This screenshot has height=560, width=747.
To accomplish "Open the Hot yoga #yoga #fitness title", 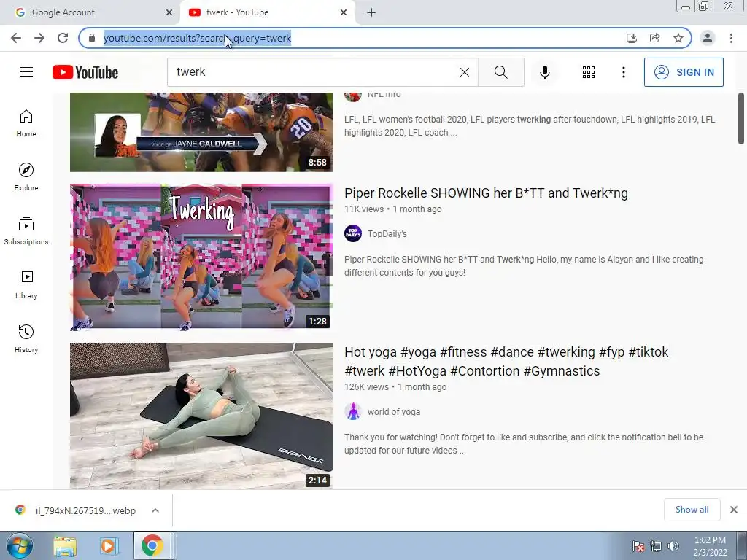I will pyautogui.click(x=506, y=362).
